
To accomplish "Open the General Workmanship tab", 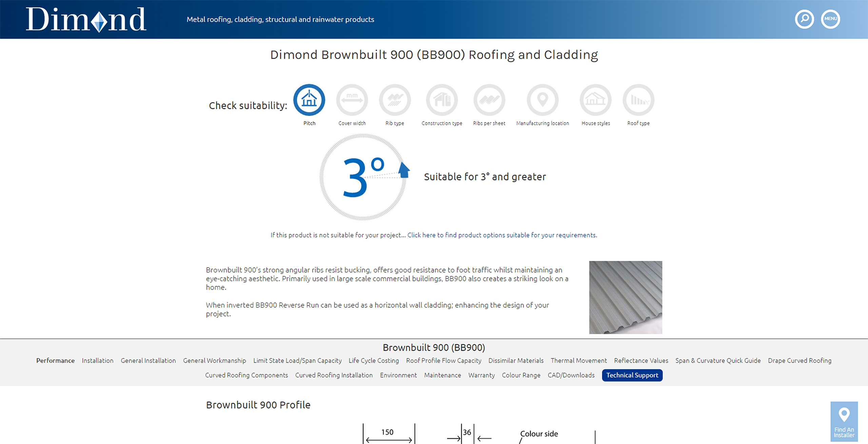I will pyautogui.click(x=215, y=361).
